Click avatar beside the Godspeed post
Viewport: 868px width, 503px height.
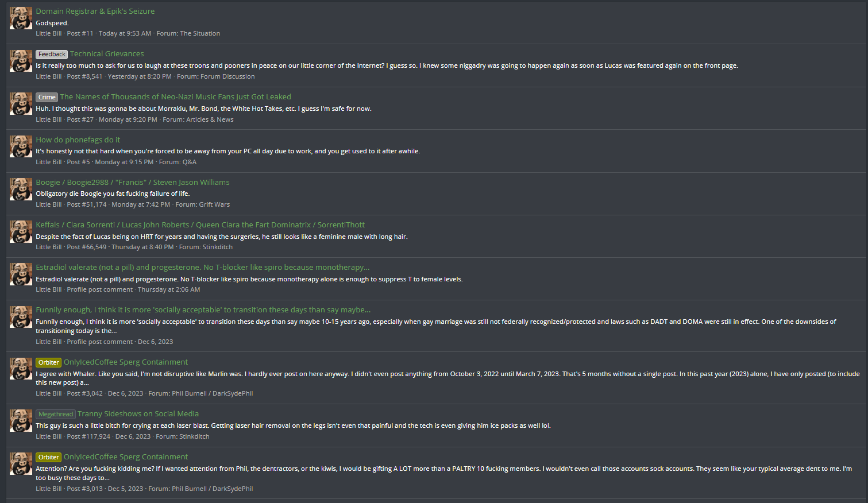point(21,18)
